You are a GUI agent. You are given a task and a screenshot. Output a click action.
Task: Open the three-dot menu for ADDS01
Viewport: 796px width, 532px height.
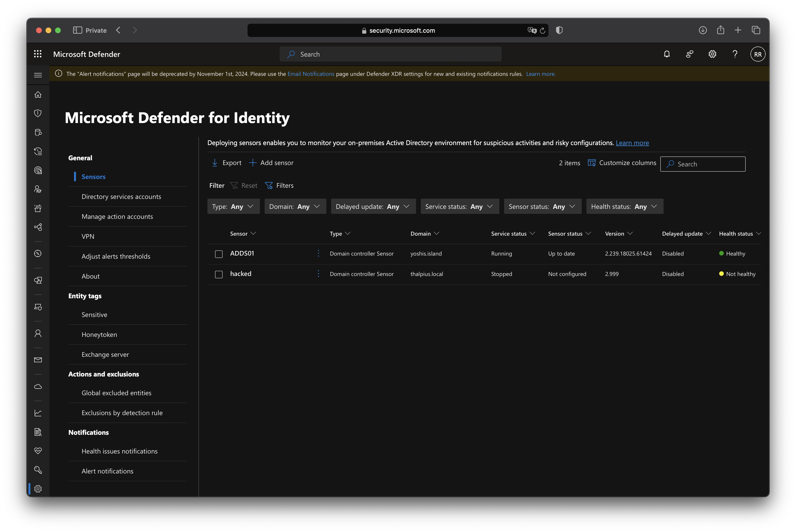(318, 253)
